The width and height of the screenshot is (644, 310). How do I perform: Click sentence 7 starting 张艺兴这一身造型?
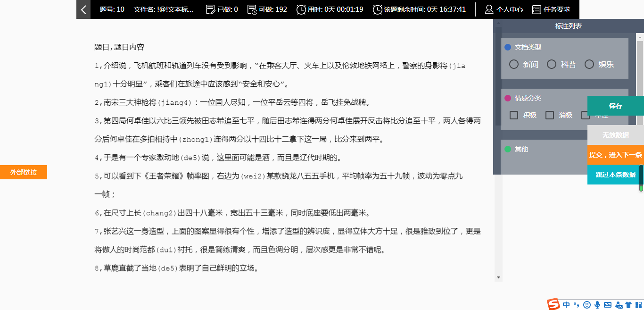click(x=288, y=240)
